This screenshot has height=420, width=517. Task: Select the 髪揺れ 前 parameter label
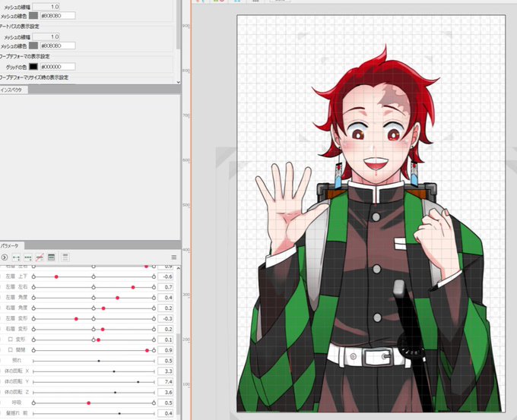[17, 413]
